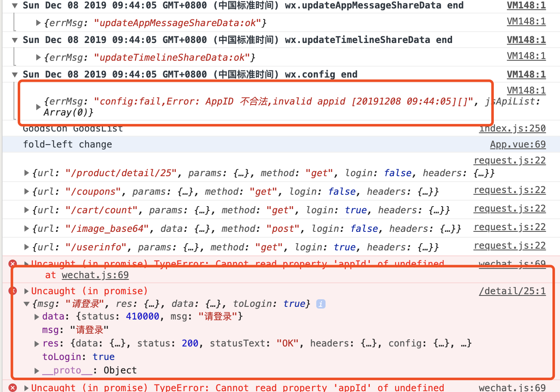Screen dimensions: 560x392
Task: Click the 'at wechat.js:69' stack trace link
Action: 95,275
